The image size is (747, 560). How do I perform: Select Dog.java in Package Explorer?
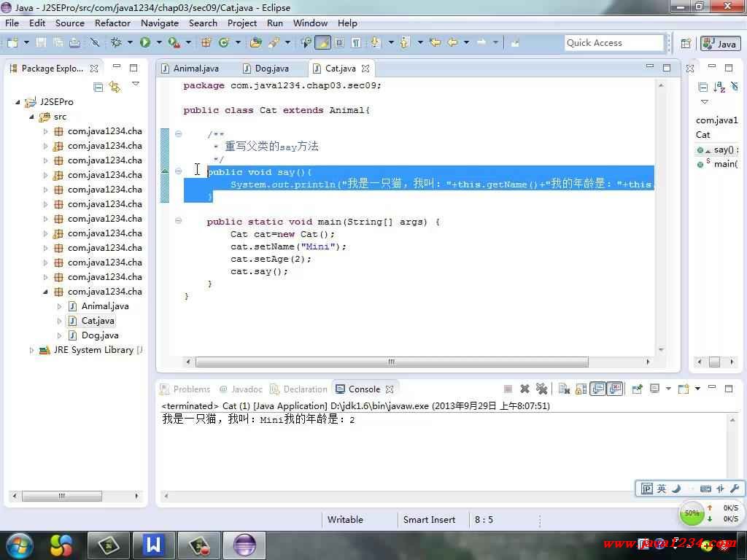tap(100, 335)
